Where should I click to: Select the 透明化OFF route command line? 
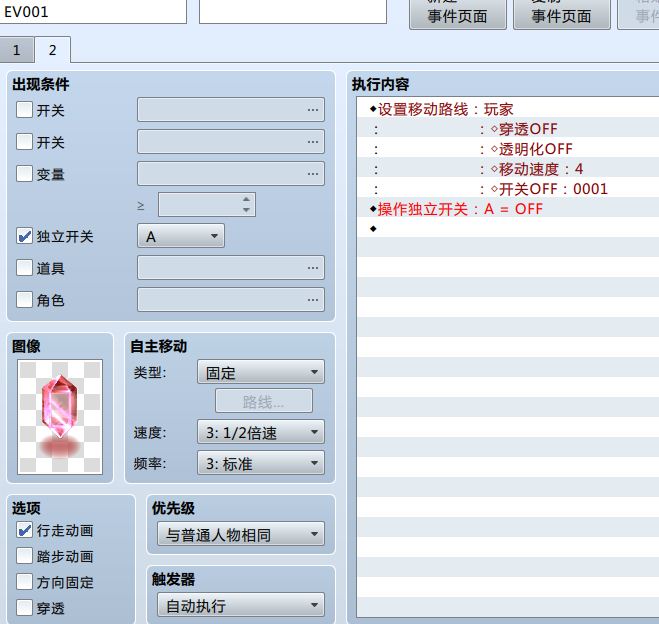coord(508,149)
